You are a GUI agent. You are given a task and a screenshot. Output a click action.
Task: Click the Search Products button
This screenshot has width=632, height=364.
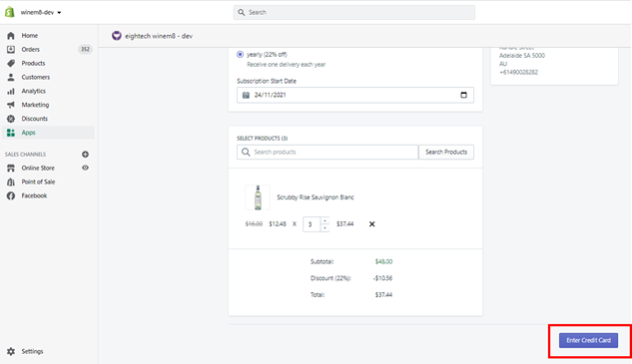tap(446, 152)
